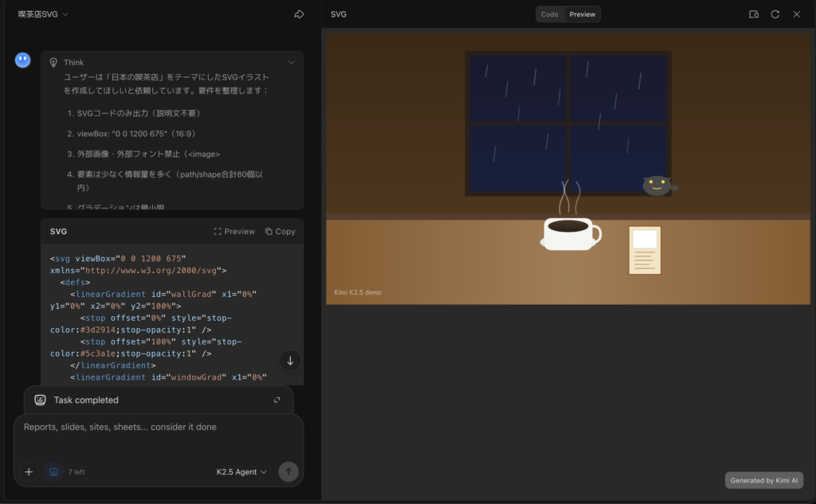Click the responsive device view icon
This screenshot has height=504, width=816.
754,14
